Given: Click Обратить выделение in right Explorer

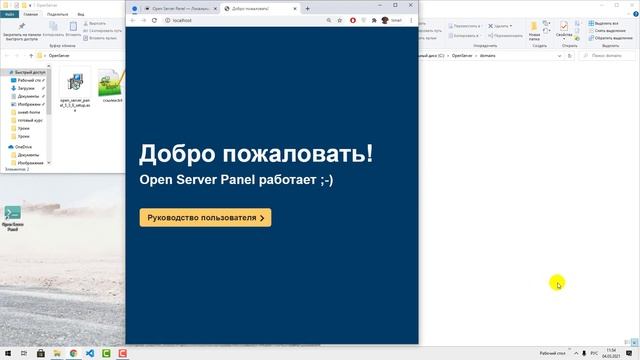Looking at the screenshot, I should 610,38.
